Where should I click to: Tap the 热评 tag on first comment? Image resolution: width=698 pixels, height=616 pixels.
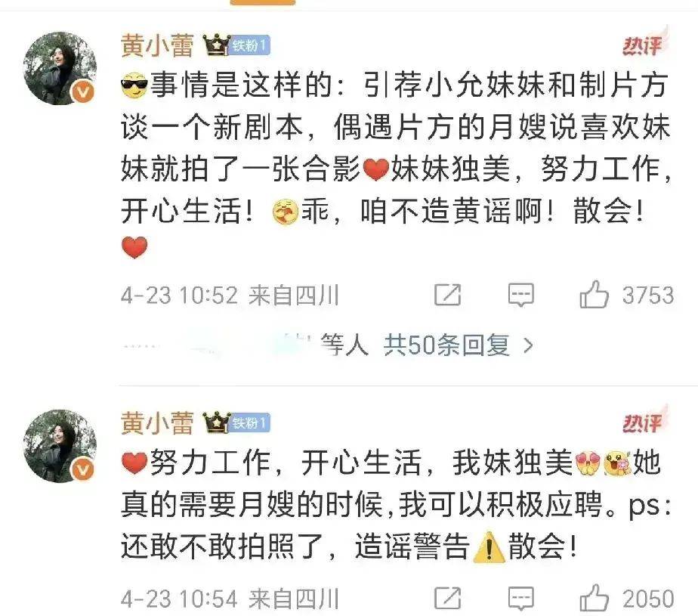click(x=642, y=45)
